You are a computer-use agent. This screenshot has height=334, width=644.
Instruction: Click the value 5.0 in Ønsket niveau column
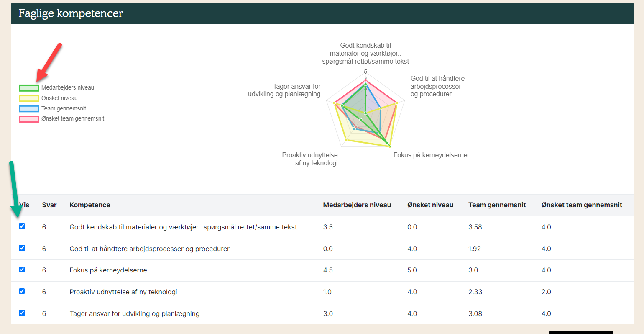[412, 270]
